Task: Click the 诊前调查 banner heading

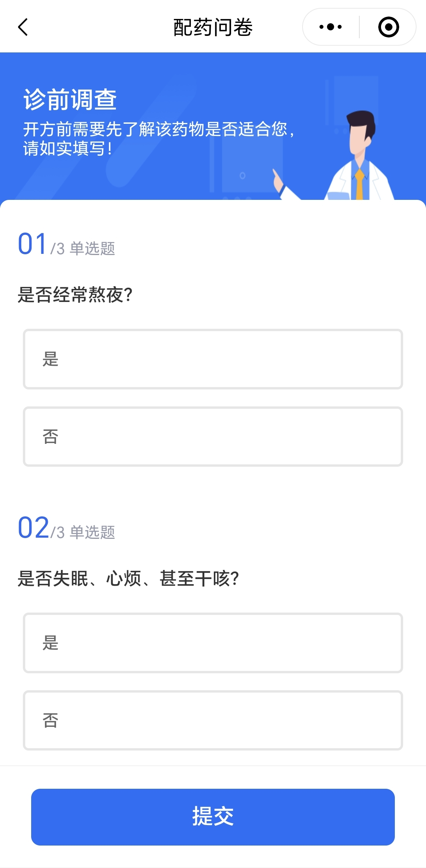Action: pos(70,99)
